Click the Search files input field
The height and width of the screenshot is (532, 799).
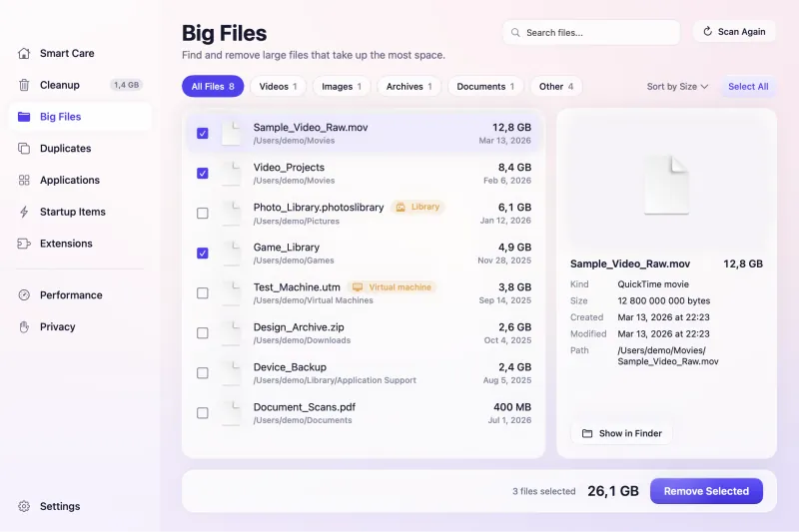[x=591, y=33]
